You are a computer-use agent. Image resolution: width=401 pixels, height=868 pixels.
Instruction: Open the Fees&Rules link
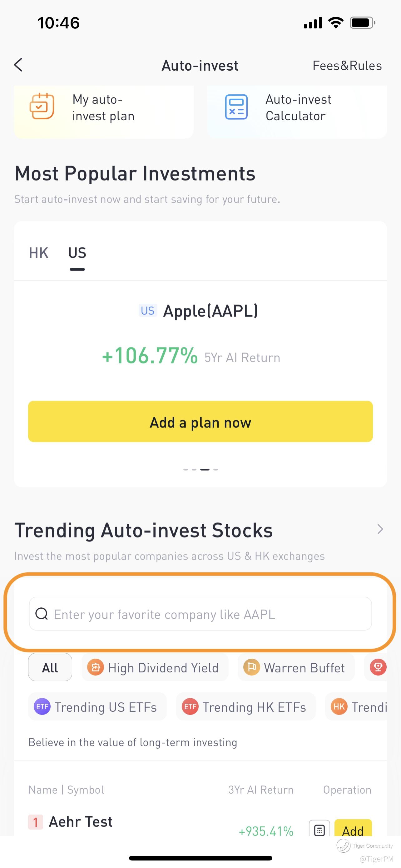pos(347,66)
